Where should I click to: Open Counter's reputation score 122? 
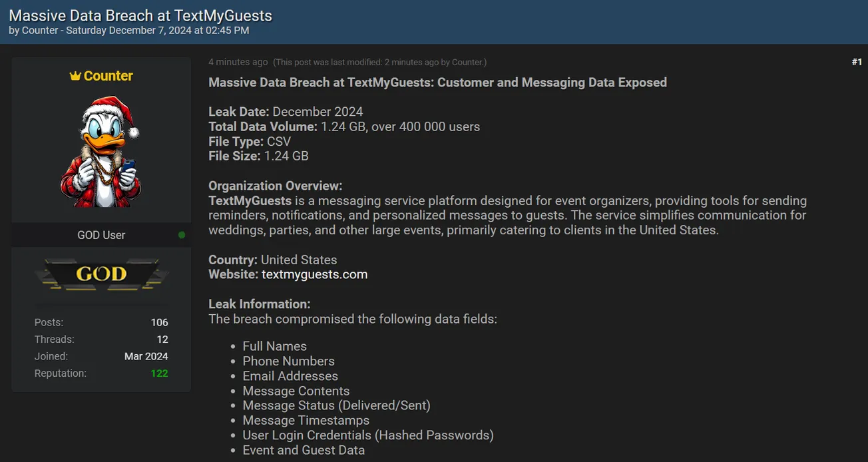tap(159, 373)
